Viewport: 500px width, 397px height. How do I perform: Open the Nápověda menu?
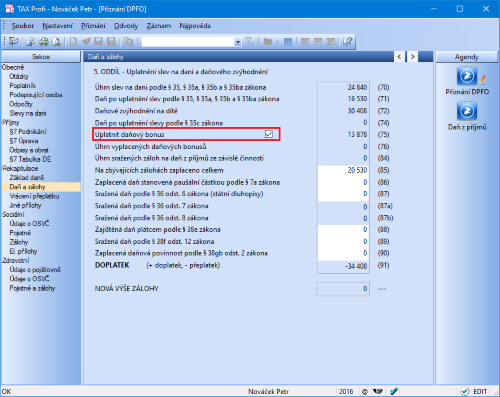[x=195, y=26]
